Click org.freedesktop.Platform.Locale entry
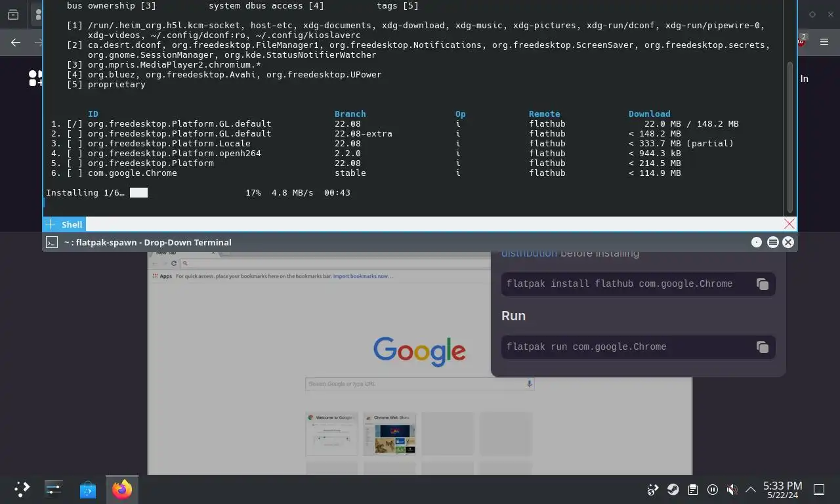Viewport: 840px width, 504px height. coord(169,144)
